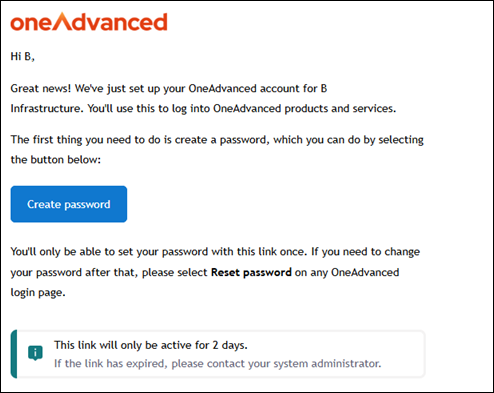Screen dimensions: 494x393
Task: Click the teal left border of notice box
Action: point(14,354)
